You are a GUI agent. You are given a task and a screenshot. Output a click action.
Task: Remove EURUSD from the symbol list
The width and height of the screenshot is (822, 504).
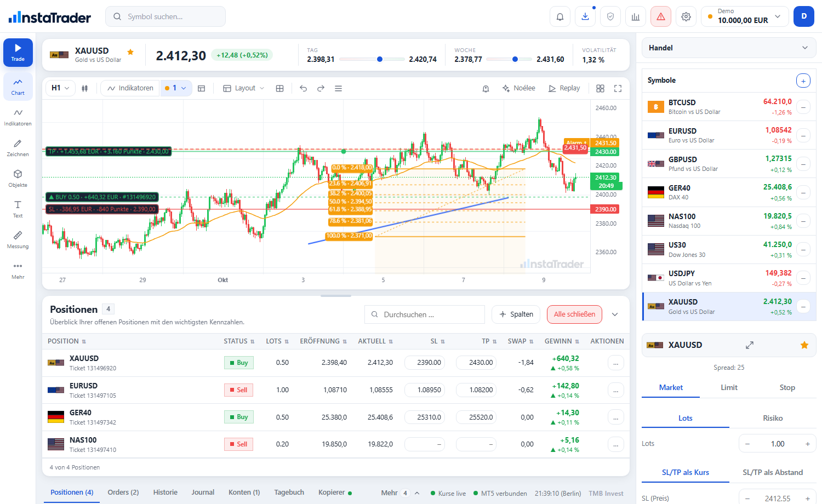[x=803, y=135]
